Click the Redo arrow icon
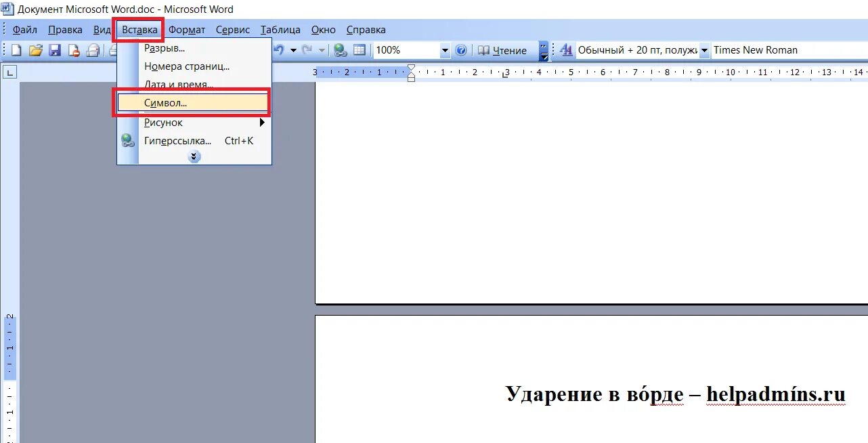This screenshot has width=868, height=443. pyautogui.click(x=307, y=50)
